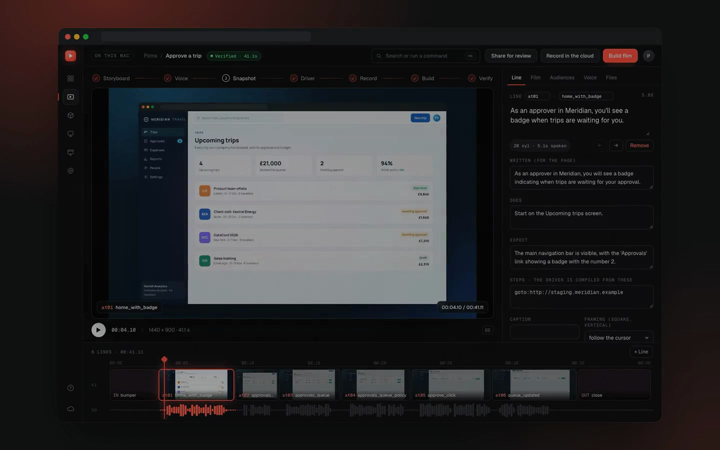The image size is (720, 450).
Task: Click the red playhead marker on timeline
Action: [x=164, y=359]
